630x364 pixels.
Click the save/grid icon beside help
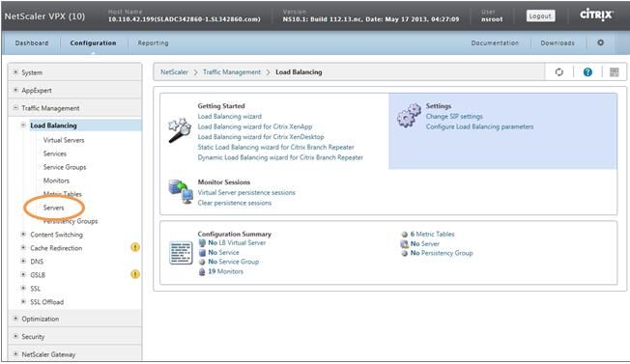click(x=614, y=72)
